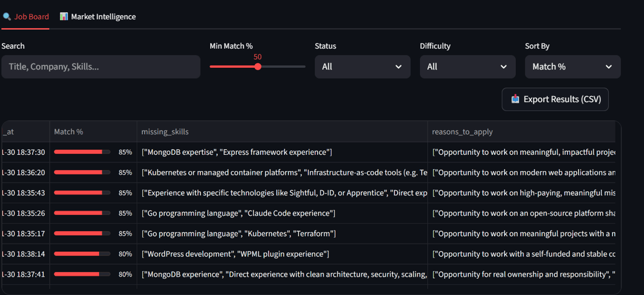The height and width of the screenshot is (295, 644).
Task: Select the cell with timestamp 18:35:43
Action: pos(25,193)
